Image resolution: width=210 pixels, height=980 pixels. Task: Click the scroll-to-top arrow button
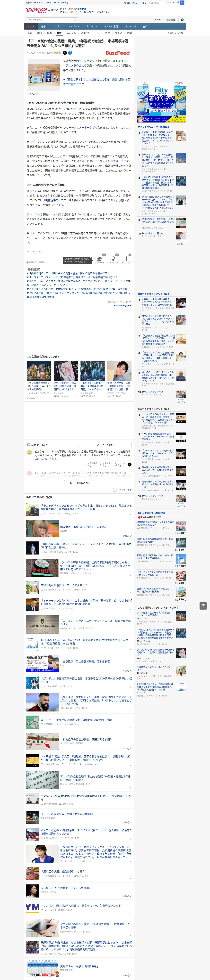203,606
